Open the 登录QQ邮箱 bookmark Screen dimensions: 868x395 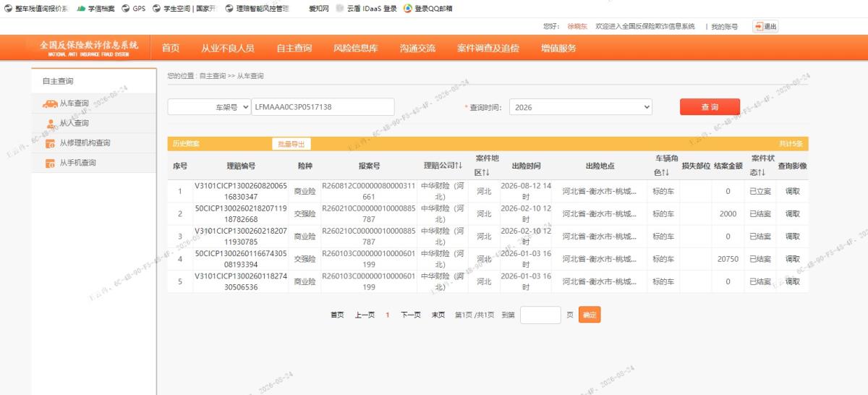coord(428,8)
